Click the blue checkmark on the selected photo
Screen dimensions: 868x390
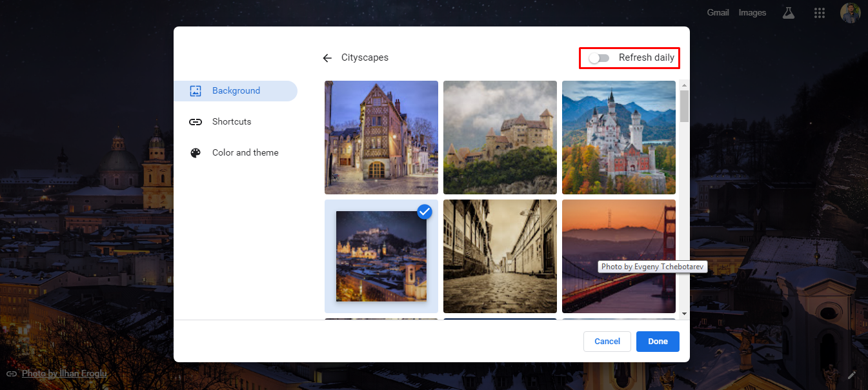425,211
